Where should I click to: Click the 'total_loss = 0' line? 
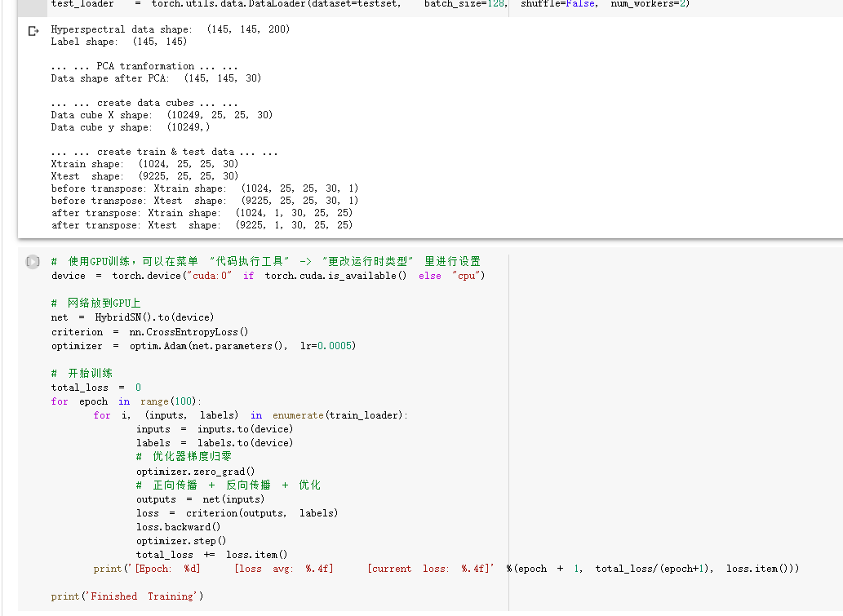[96, 388]
